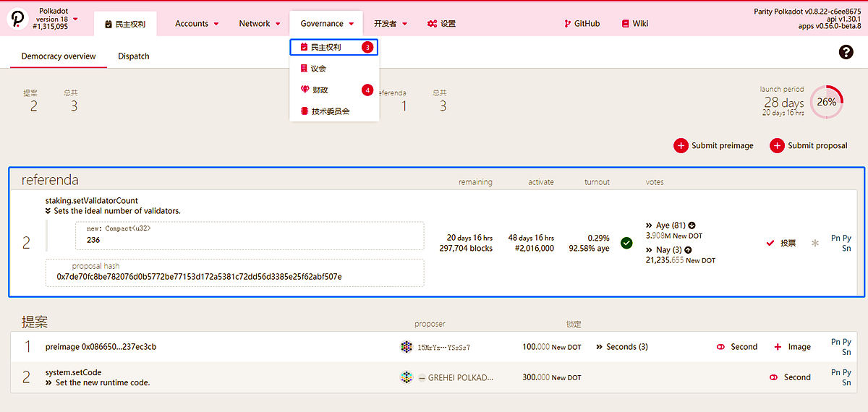Click the Py link on system.setCode row
Screen dimensions: 868x412
846,372
